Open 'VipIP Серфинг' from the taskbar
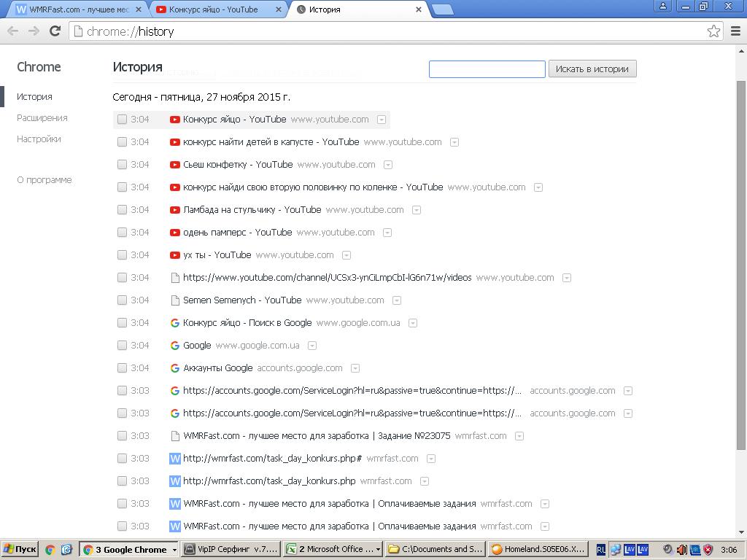 point(231,550)
